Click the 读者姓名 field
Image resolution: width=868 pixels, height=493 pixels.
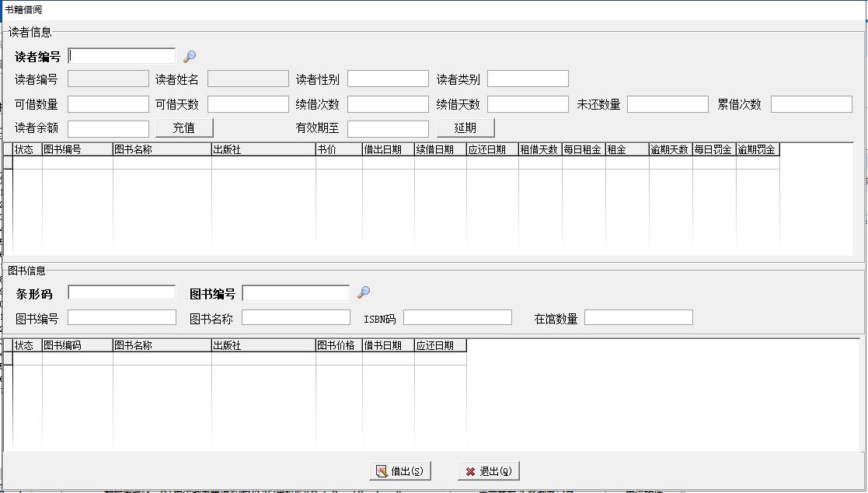pos(248,79)
